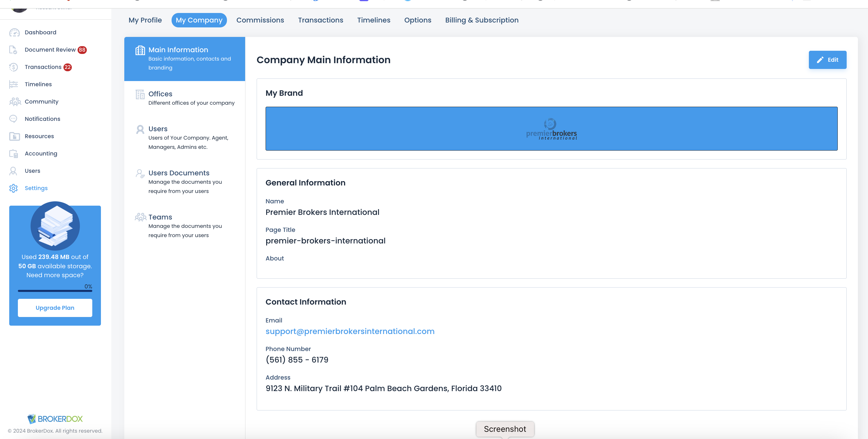This screenshot has height=439, width=868.
Task: Select the Users Documents section
Action: coord(185,182)
